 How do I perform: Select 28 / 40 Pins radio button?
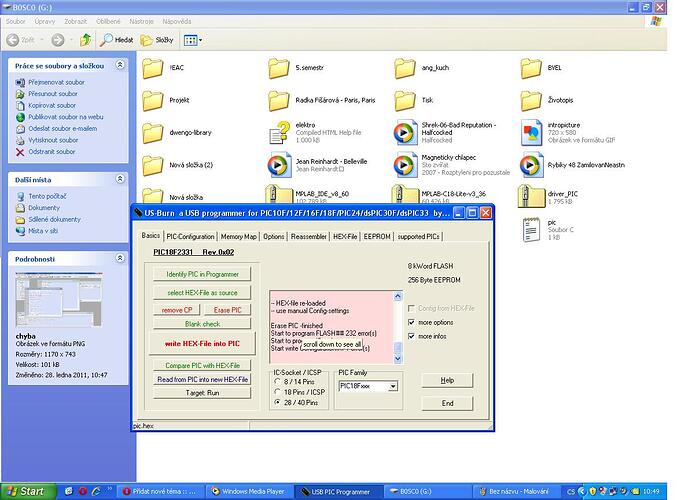pyautogui.click(x=277, y=402)
